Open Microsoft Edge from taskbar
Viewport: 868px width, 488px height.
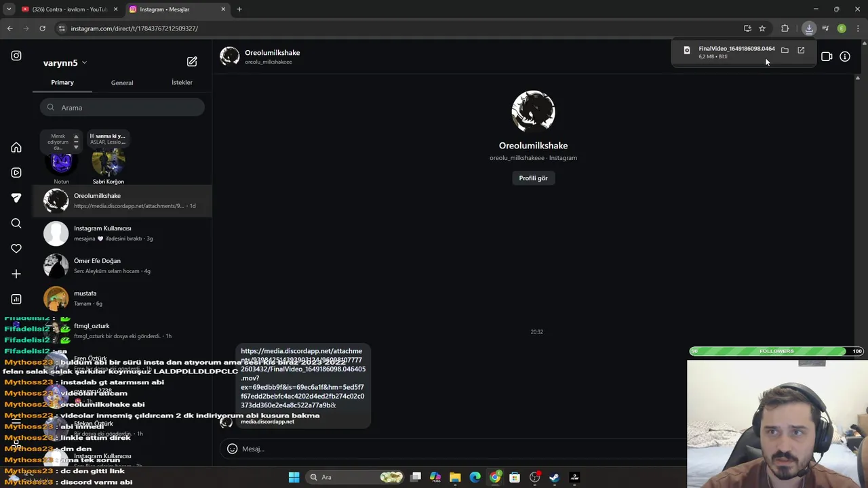pos(475,477)
